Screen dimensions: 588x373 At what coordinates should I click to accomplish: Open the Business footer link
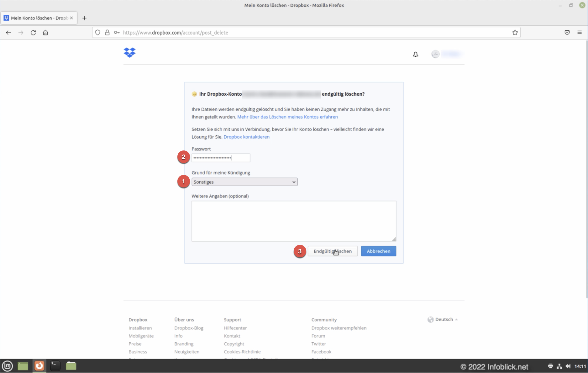(138, 352)
